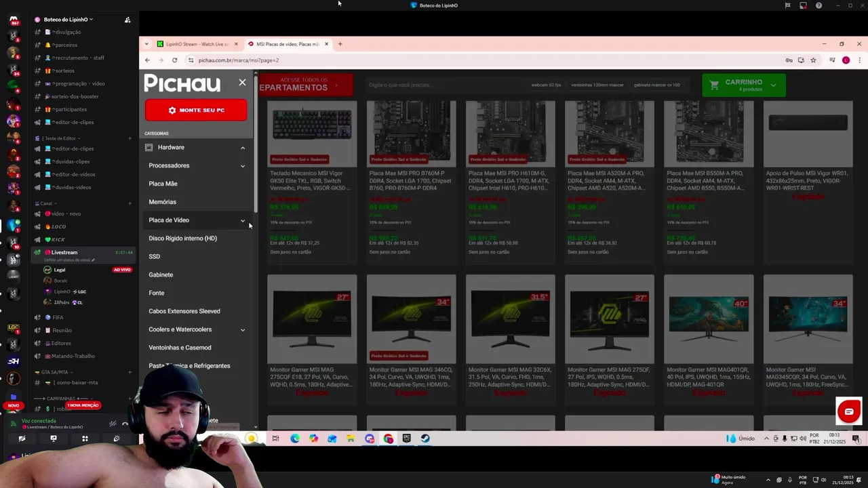The image size is (868, 488).
Task: Toggle camera in Discord voice panel
Action: pyautogui.click(x=22, y=439)
